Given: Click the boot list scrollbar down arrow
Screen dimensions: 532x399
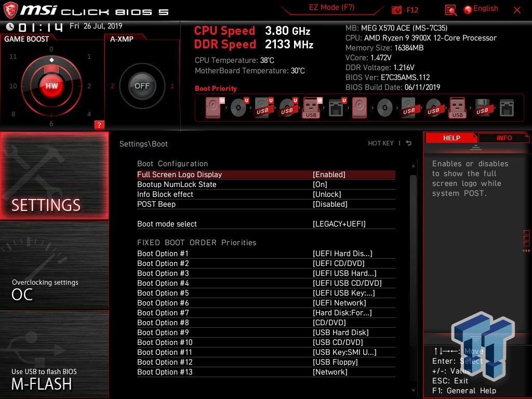Looking at the screenshot, I should (413, 391).
